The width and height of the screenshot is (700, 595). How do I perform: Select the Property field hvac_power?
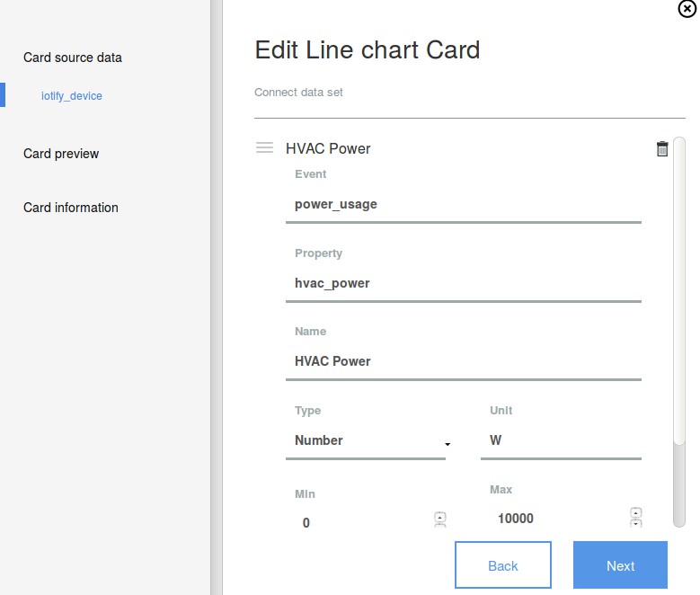[x=463, y=283]
